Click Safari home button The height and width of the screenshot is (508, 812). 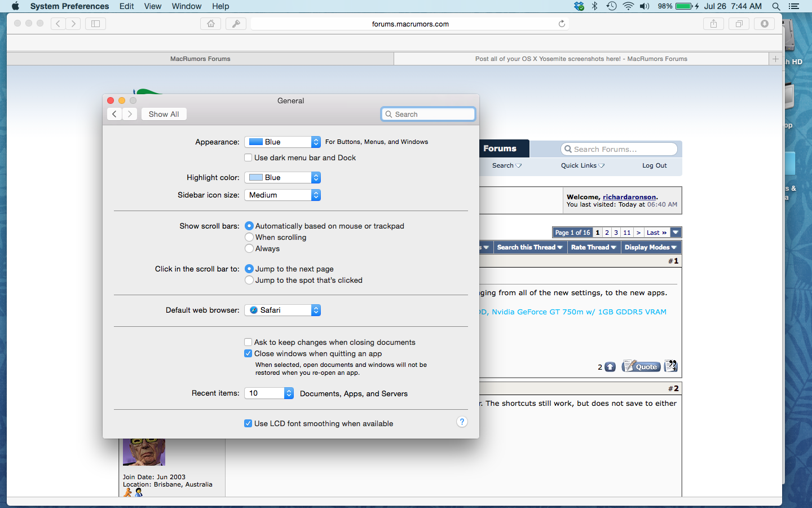210,24
